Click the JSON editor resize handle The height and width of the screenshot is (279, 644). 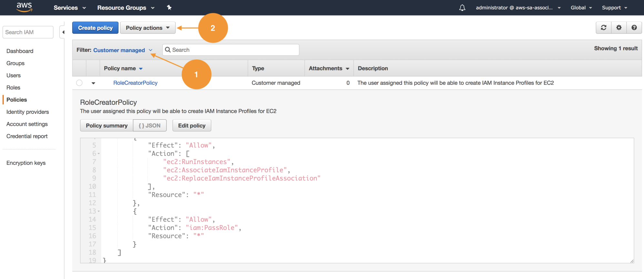[632, 261]
